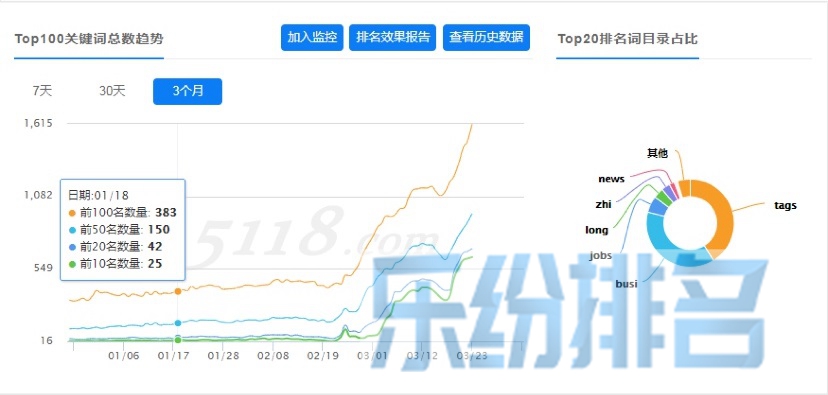
Task: Select the news pie chart label
Action: (611, 179)
